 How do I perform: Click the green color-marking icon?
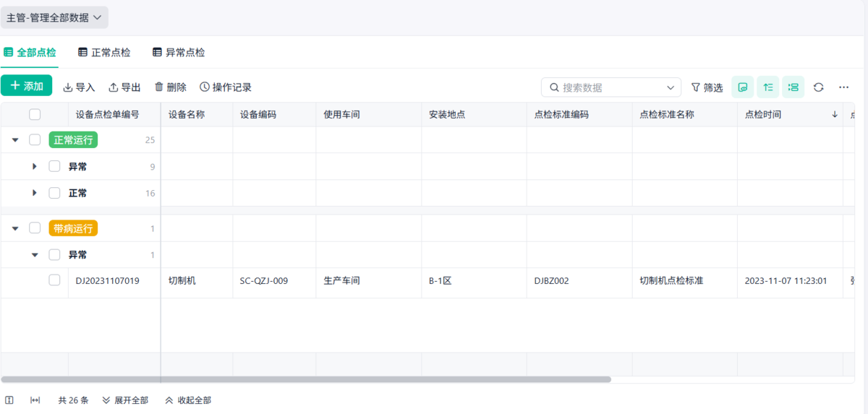743,87
